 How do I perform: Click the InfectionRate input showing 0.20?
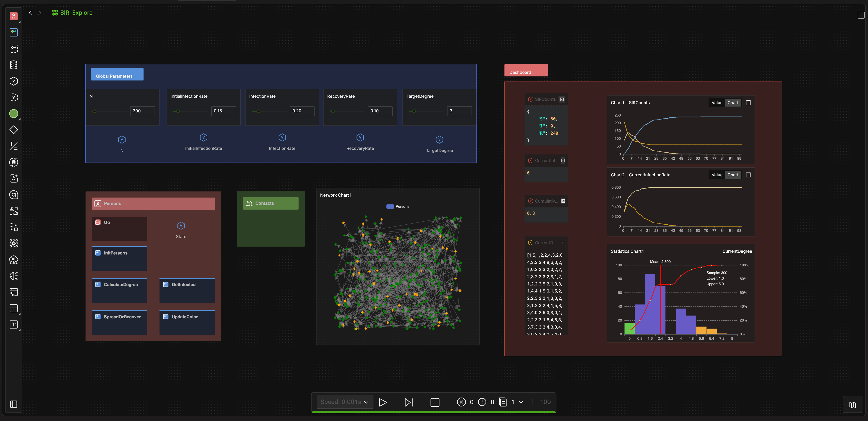click(x=302, y=111)
